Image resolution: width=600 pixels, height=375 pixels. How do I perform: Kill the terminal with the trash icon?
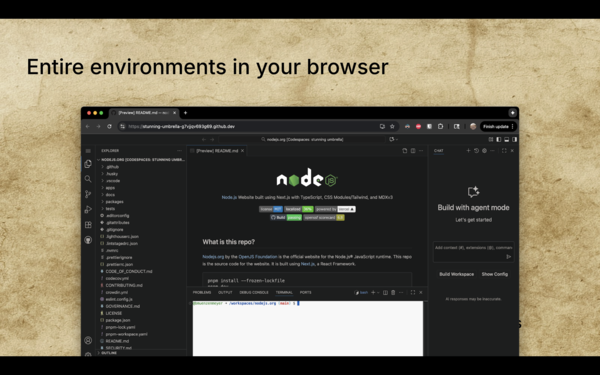[393, 292]
